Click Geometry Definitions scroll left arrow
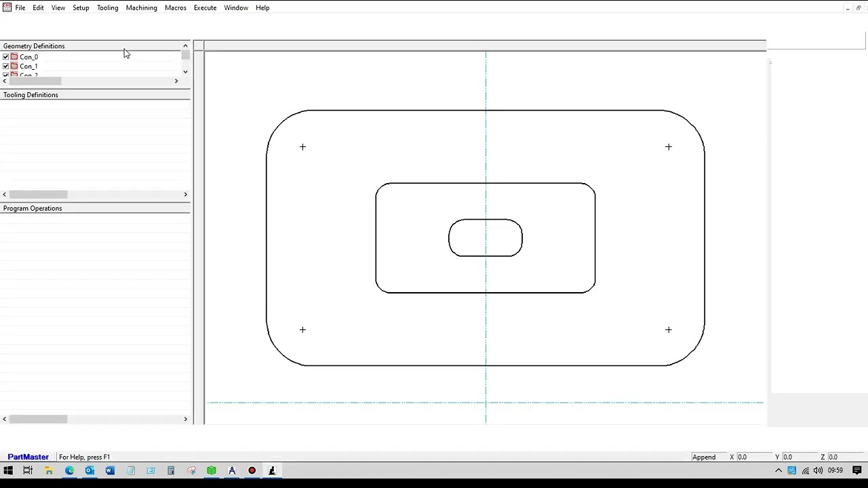Image resolution: width=868 pixels, height=488 pixels. tap(5, 81)
